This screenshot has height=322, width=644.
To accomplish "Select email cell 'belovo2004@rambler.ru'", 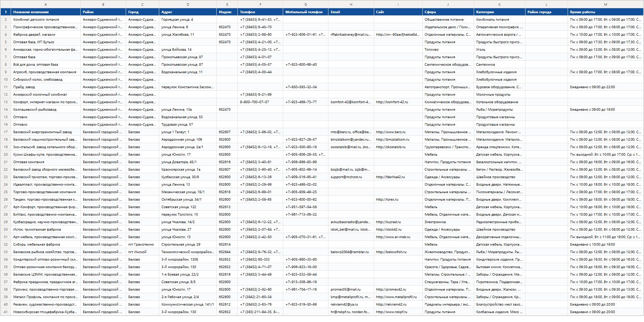I will [351, 252].
